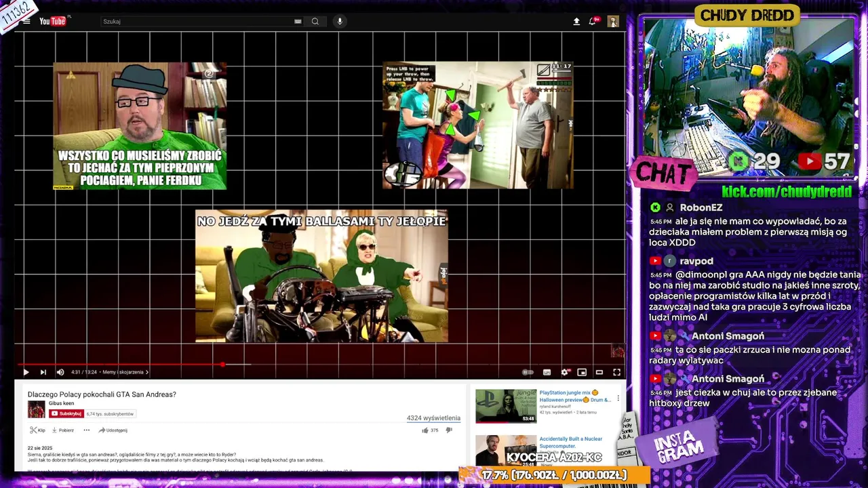Enter fullscreen mode
868x488 pixels.
click(616, 372)
